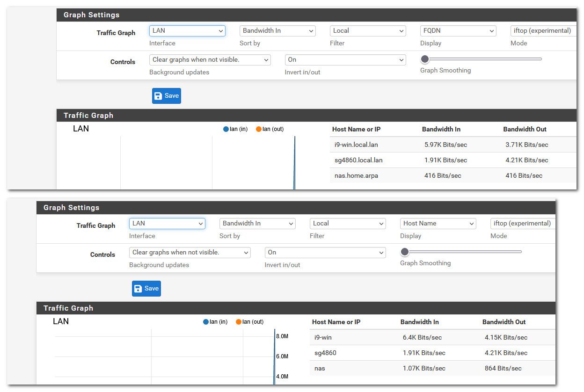Click the 1.07K Bits/sec value
The image size is (584, 392).
[x=424, y=368]
